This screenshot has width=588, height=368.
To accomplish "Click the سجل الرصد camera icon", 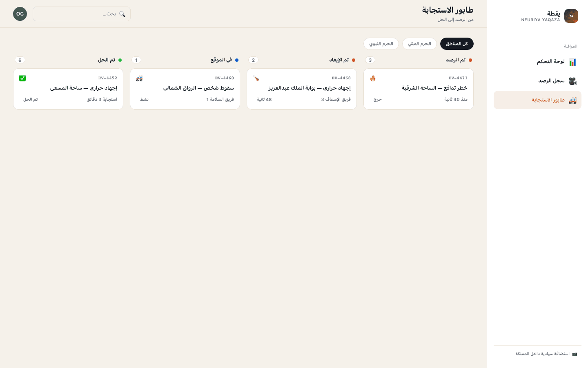I will click(572, 81).
